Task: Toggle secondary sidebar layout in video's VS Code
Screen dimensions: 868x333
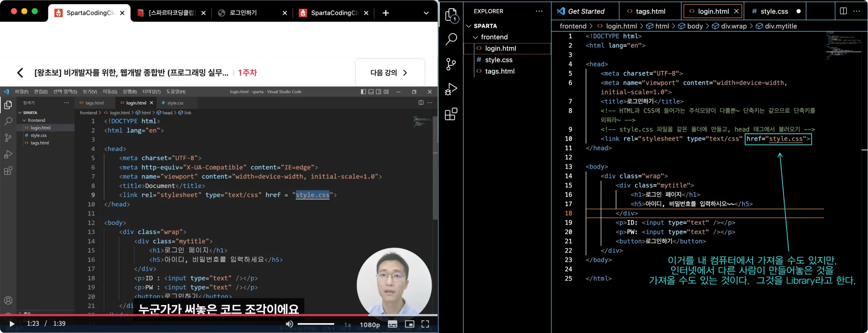Action: coord(378,92)
